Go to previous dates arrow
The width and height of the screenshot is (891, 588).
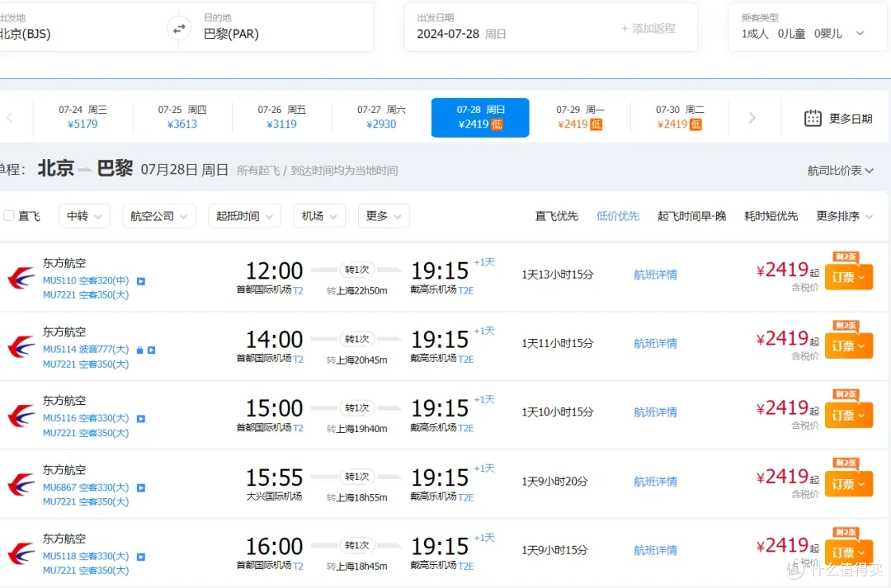coord(10,118)
